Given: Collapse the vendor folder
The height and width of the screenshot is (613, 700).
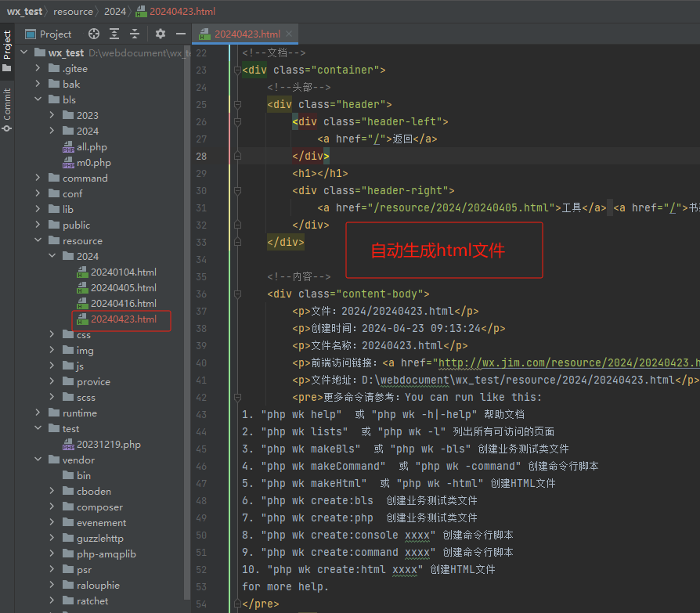Looking at the screenshot, I should click(38, 460).
